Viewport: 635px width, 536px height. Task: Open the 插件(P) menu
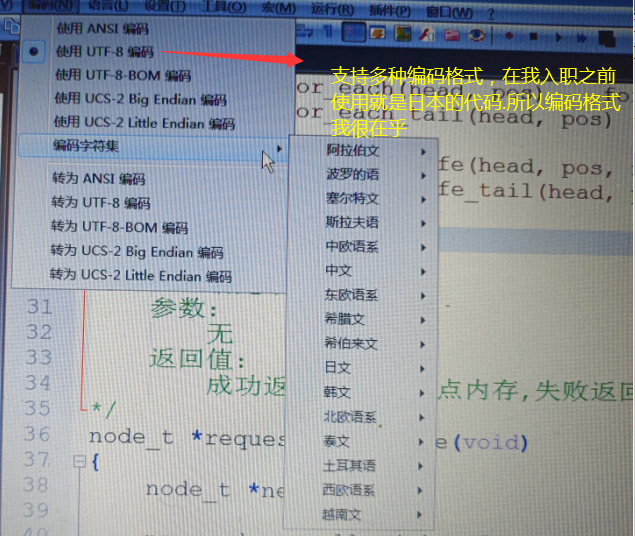pyautogui.click(x=390, y=11)
